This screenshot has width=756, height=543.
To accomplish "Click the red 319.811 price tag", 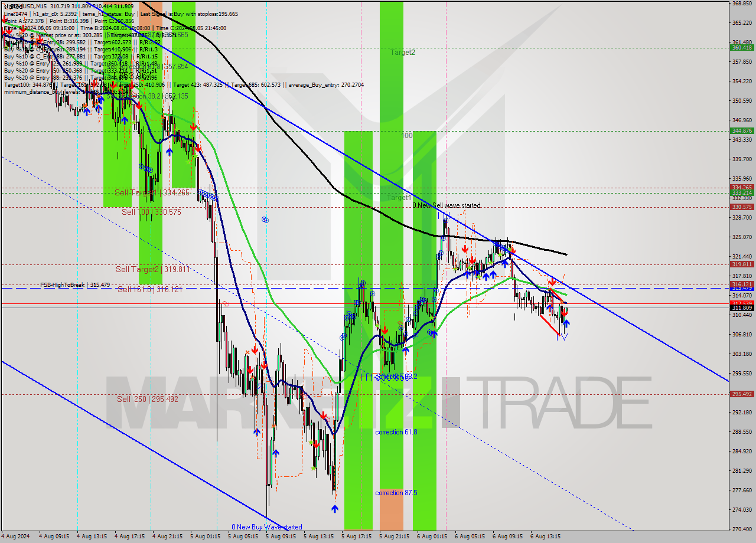I will tap(742, 265).
